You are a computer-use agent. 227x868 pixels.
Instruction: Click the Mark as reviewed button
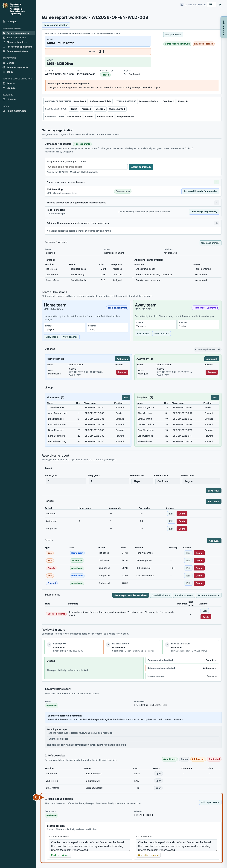tap(60, 855)
